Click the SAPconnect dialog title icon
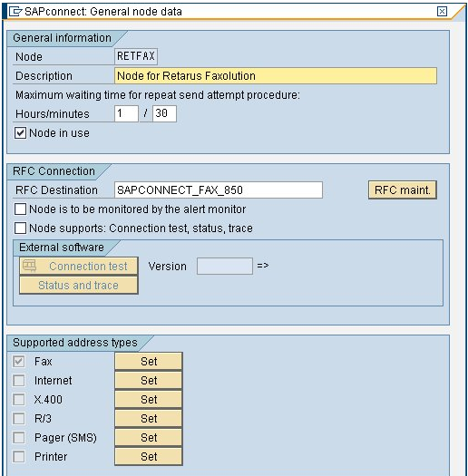The height and width of the screenshot is (476, 468). point(15,12)
